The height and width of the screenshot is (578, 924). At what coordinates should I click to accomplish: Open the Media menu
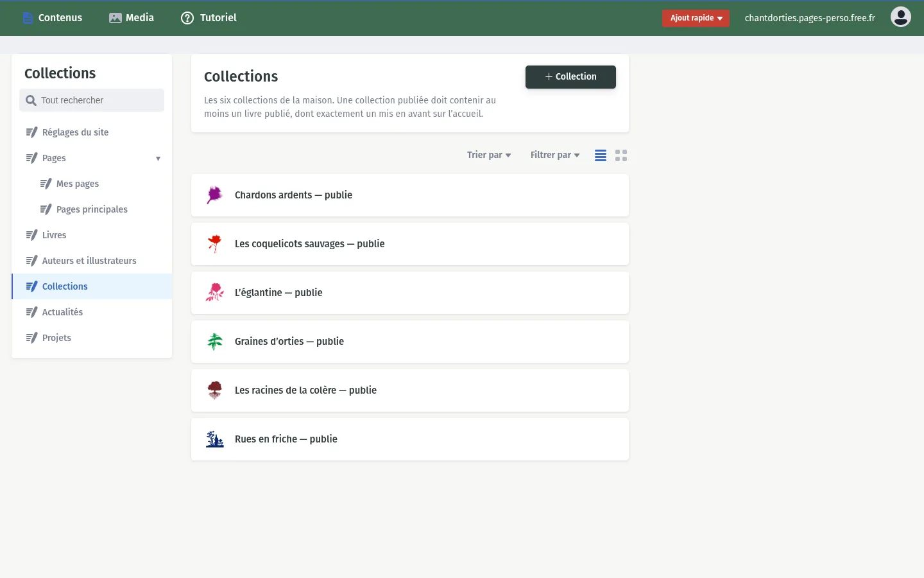pos(132,18)
